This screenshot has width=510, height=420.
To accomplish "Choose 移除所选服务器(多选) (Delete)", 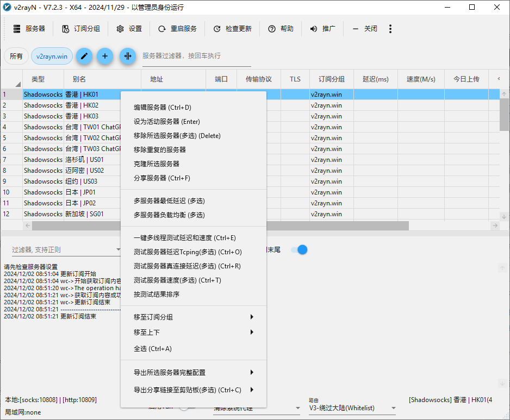I will coord(193,135).
